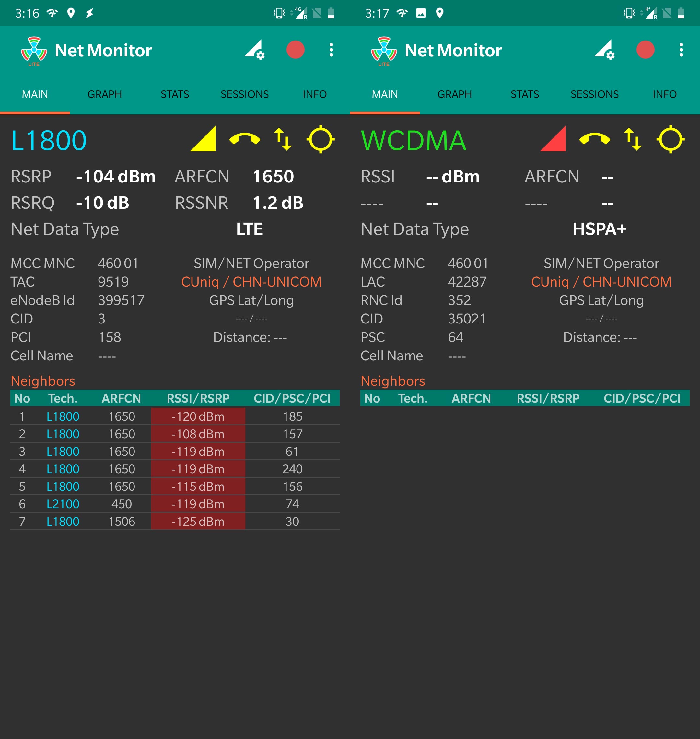
Task: Open three-dot overflow menu on right screen
Action: (681, 50)
